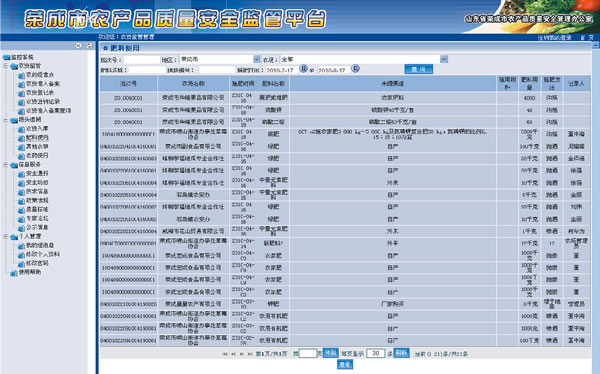Click into the 肥料名称 input field
Image resolution: width=600 pixels, height=374 pixels.
click(147, 70)
